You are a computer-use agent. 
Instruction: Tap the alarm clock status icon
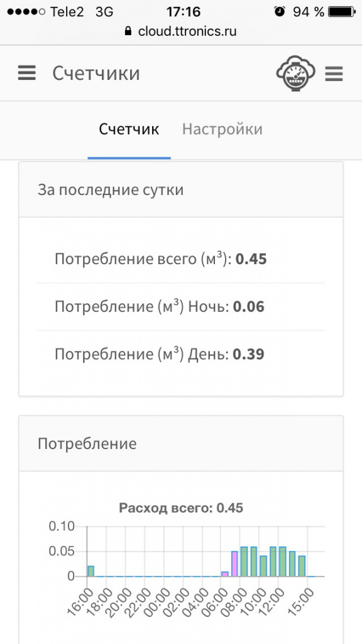pos(280,11)
